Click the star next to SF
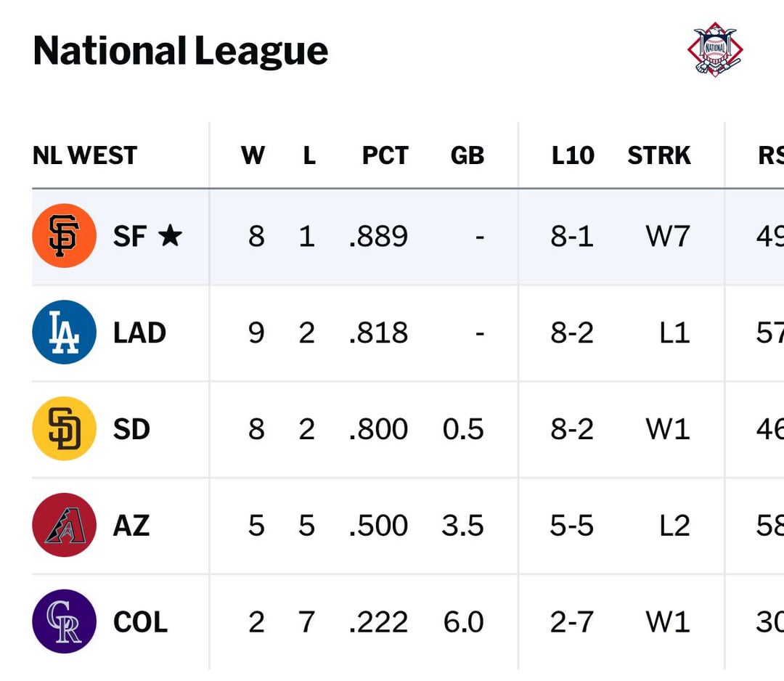This screenshot has height=681, width=784. point(170,235)
